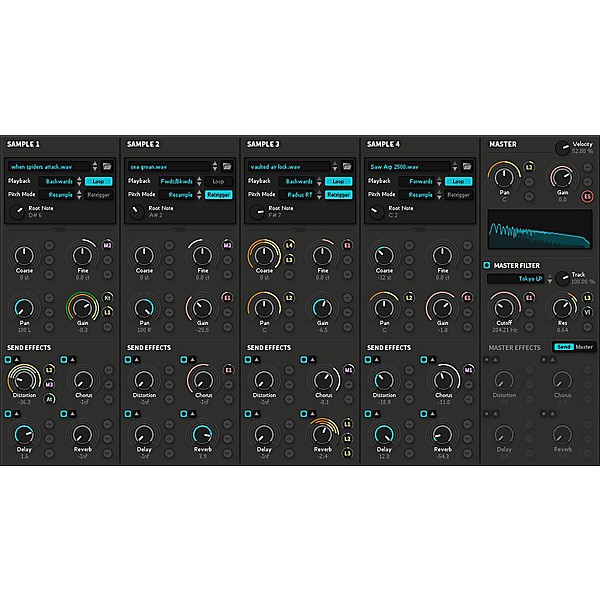This screenshot has height=600, width=600.
Task: Toggle Loop button in Sample 1
Action: click(x=99, y=181)
